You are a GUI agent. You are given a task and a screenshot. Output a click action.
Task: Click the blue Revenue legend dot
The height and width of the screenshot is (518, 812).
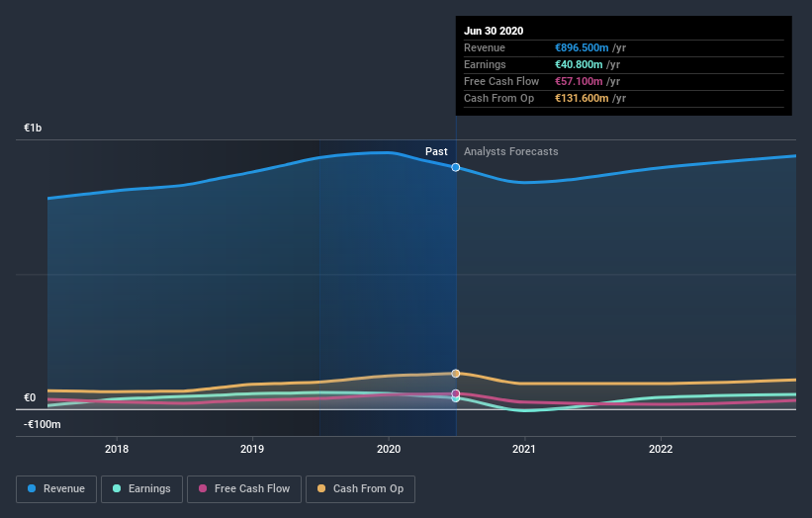tap(32, 488)
